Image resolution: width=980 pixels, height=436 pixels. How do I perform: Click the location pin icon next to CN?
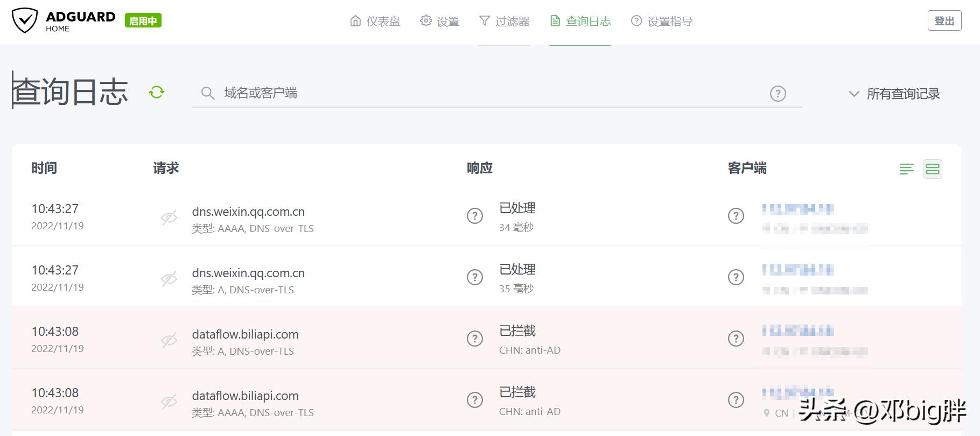pos(767,413)
